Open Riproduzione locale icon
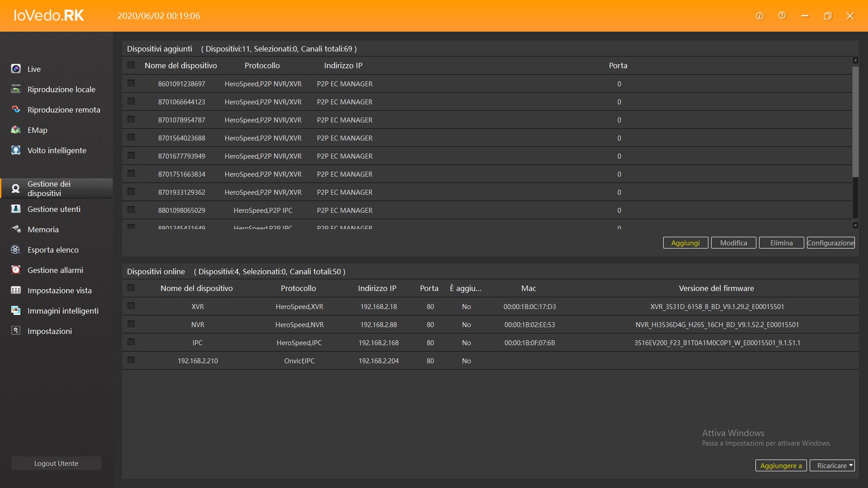 pos(16,89)
